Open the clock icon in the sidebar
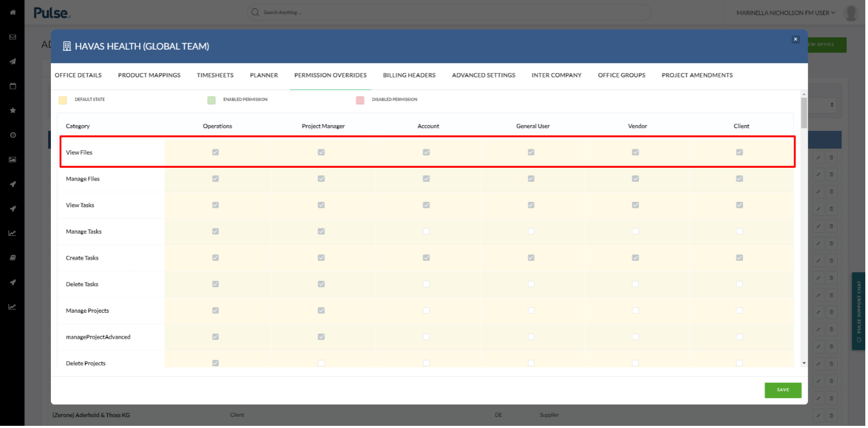 click(x=12, y=135)
